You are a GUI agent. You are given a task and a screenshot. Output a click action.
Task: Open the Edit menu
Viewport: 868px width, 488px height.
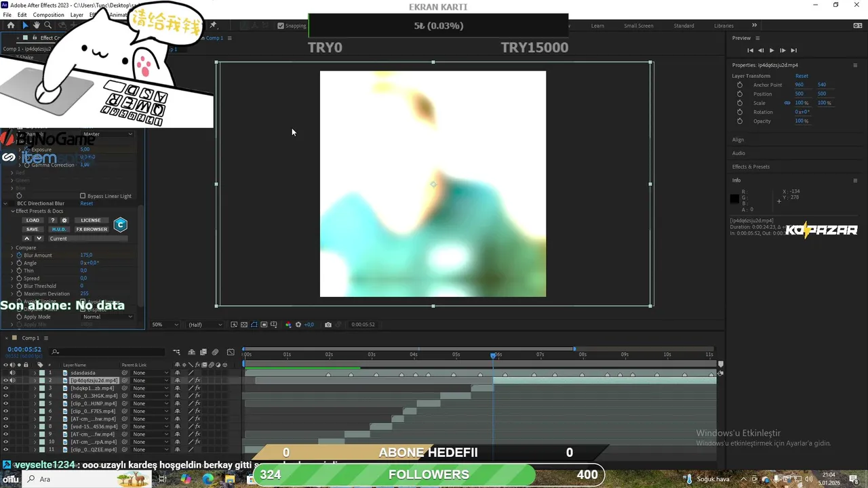22,15
